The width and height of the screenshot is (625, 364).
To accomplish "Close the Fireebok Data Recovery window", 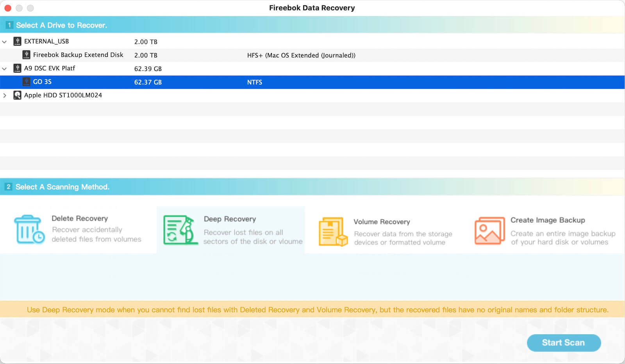I will click(x=8, y=8).
